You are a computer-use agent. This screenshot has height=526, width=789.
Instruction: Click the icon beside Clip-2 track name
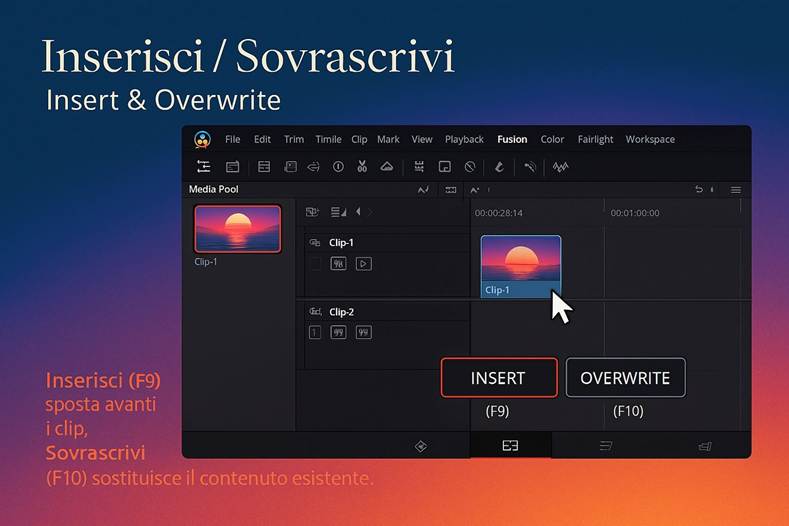pos(315,312)
